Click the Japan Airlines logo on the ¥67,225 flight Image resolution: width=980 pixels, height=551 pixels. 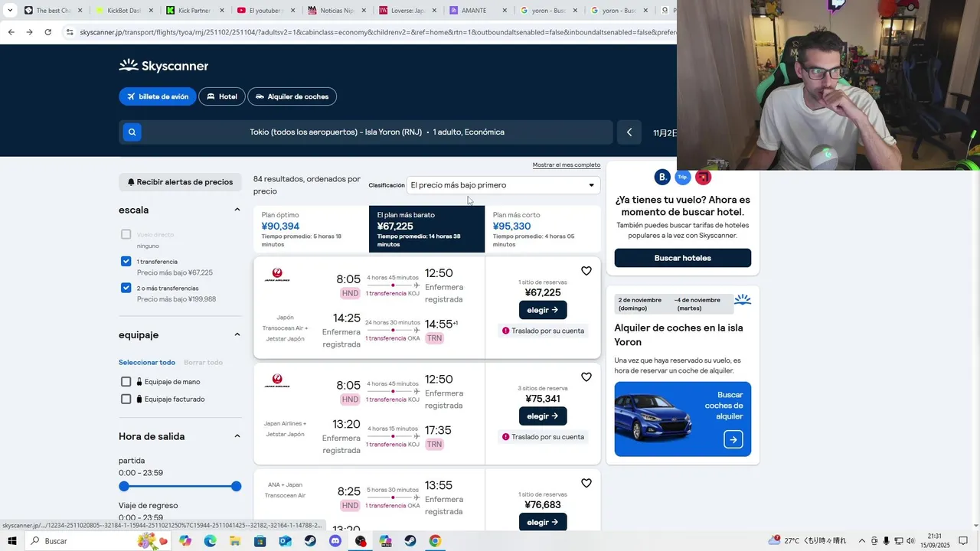[277, 275]
